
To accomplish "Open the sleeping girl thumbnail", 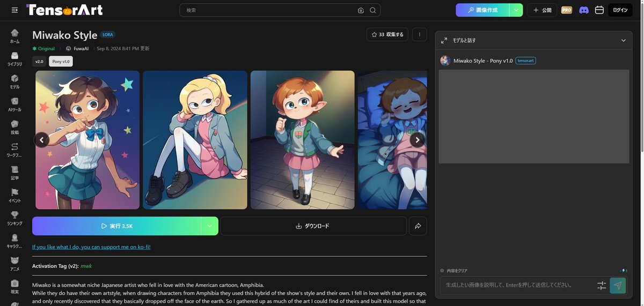I will (393, 140).
